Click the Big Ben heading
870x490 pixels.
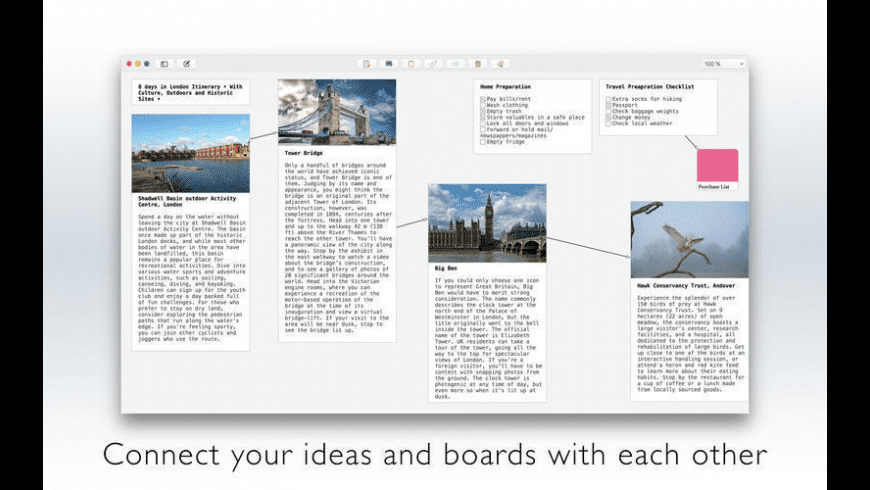446,269
